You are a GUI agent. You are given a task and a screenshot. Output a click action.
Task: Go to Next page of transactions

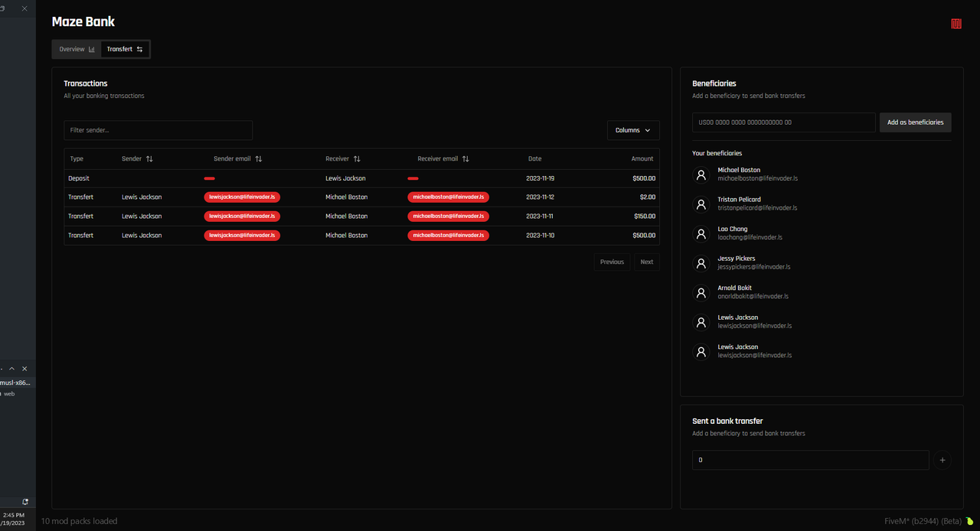pyautogui.click(x=647, y=262)
